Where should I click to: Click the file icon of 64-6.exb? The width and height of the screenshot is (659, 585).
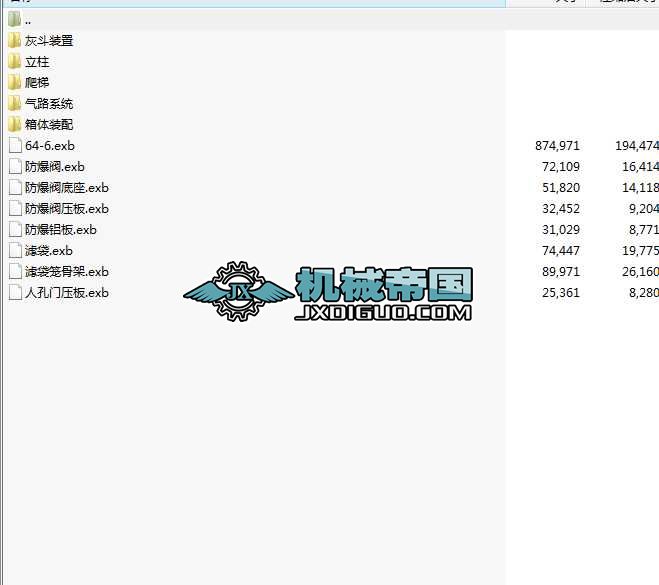click(x=15, y=145)
